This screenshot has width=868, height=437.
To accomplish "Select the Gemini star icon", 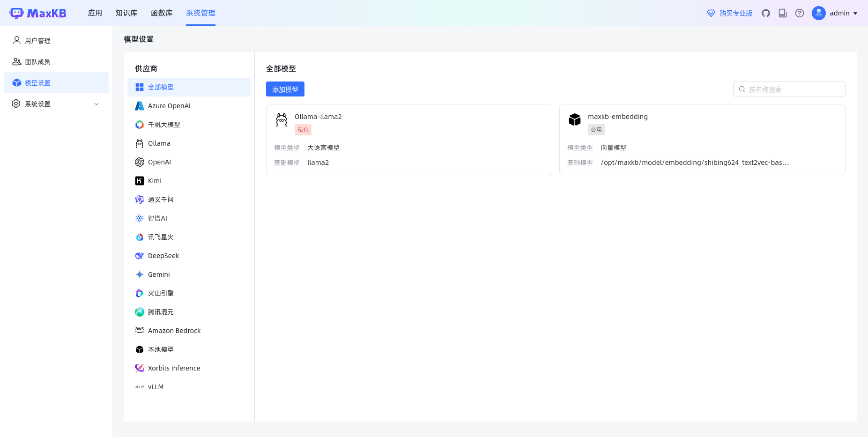I will [140, 274].
